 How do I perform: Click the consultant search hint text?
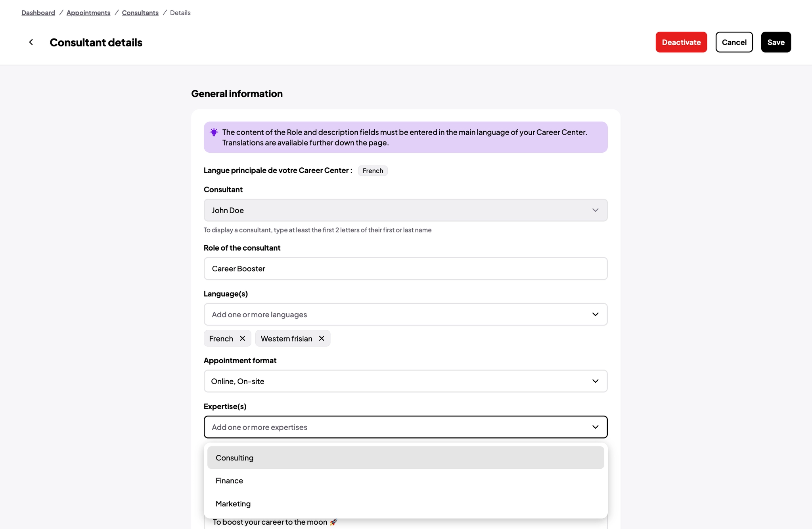click(x=318, y=230)
